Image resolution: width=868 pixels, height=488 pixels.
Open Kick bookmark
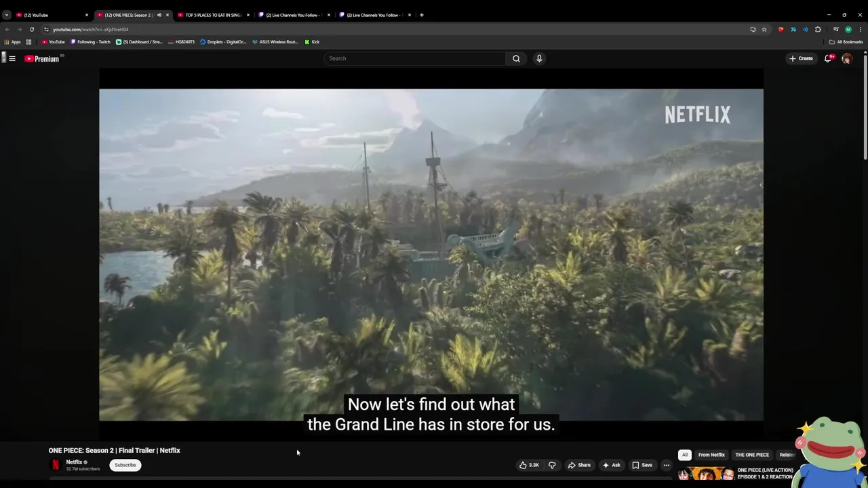[x=312, y=42]
